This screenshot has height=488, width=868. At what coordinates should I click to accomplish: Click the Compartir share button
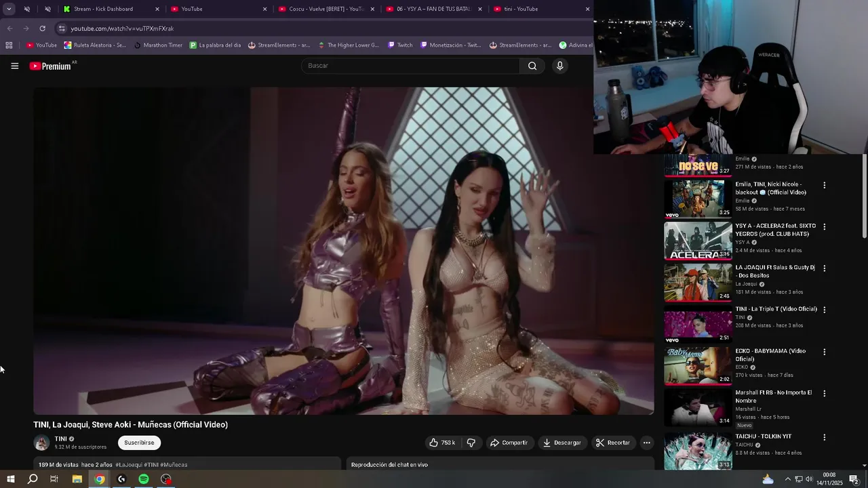click(509, 443)
